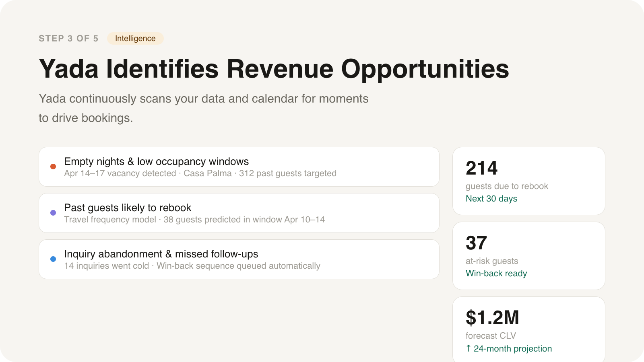
Task: Select the "Next 30 days" text
Action: (491, 199)
